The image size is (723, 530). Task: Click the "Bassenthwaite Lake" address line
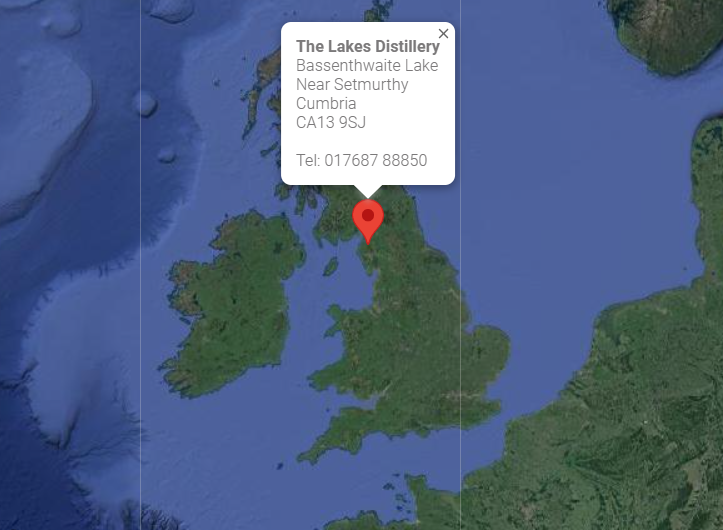coord(367,66)
